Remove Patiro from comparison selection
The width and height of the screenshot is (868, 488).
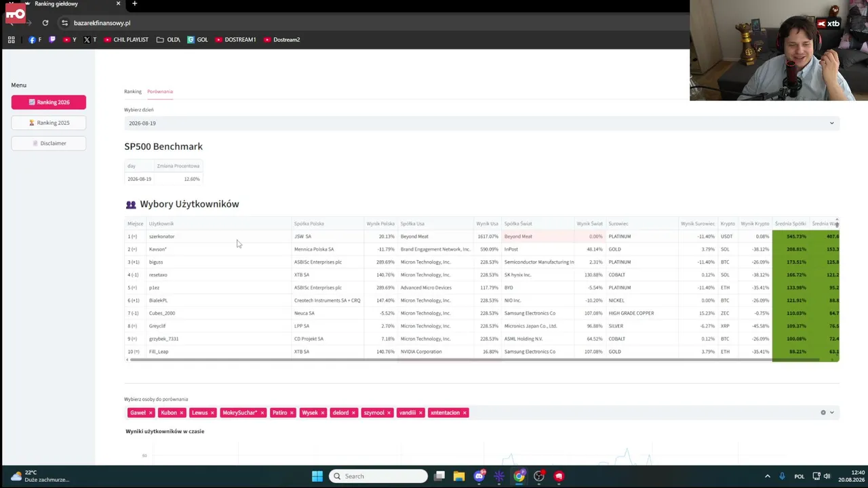(292, 413)
